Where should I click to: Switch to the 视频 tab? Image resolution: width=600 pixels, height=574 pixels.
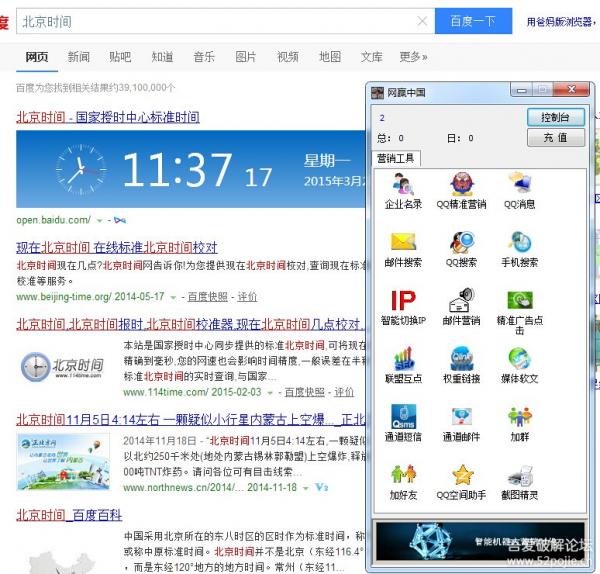pyautogui.click(x=288, y=57)
